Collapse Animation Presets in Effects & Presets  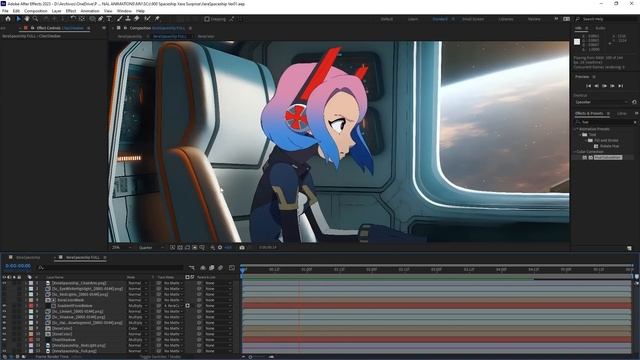click(x=576, y=129)
